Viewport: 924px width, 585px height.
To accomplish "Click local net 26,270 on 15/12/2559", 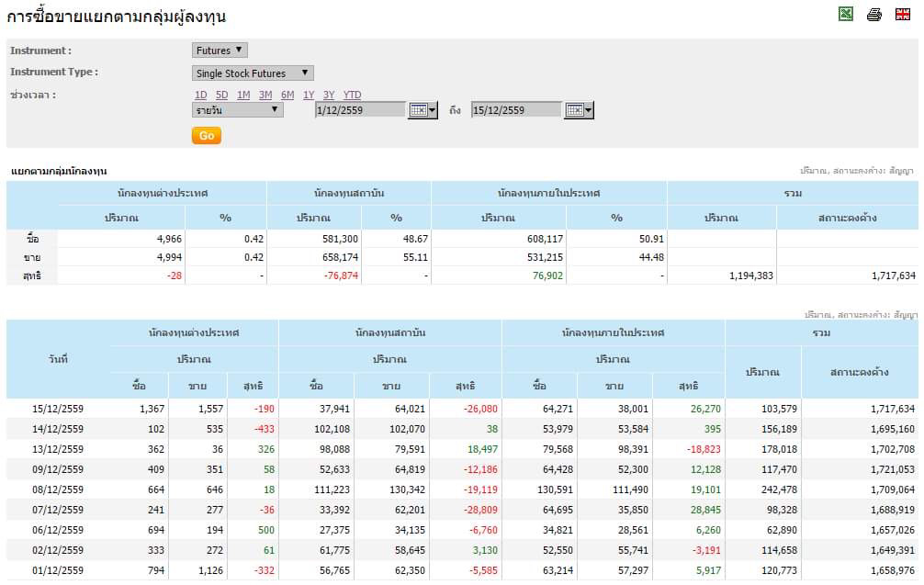I will point(705,409).
